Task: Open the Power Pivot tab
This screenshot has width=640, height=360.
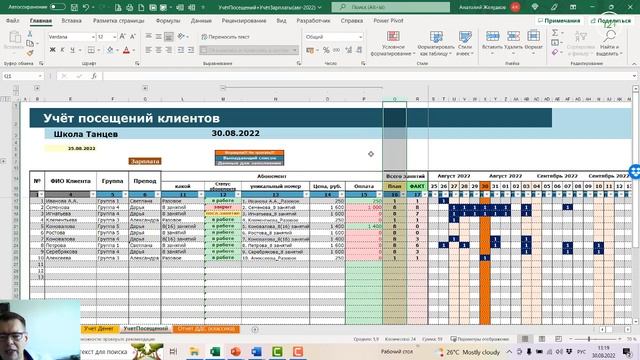Action: 388,20
